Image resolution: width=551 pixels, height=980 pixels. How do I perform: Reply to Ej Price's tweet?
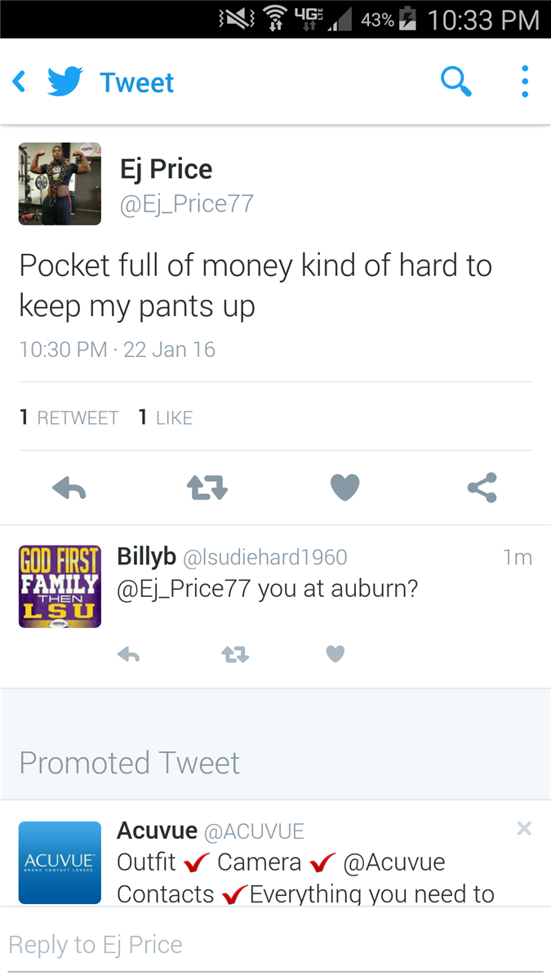coord(69,488)
